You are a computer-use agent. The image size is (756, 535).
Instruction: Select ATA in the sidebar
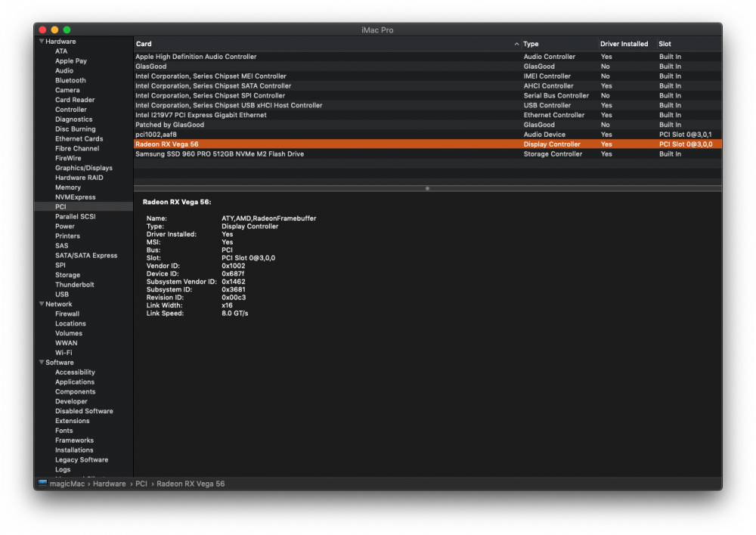(x=61, y=51)
